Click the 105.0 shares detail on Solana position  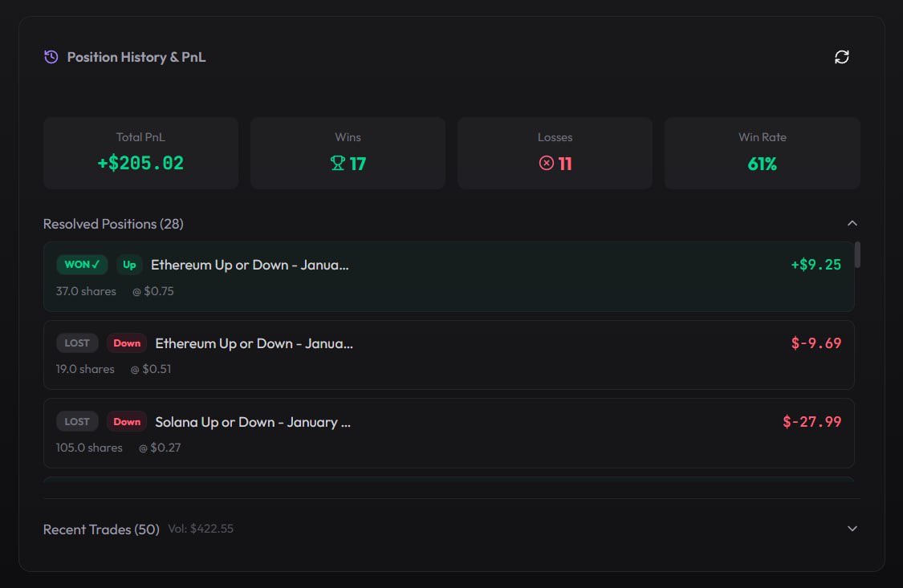click(89, 448)
